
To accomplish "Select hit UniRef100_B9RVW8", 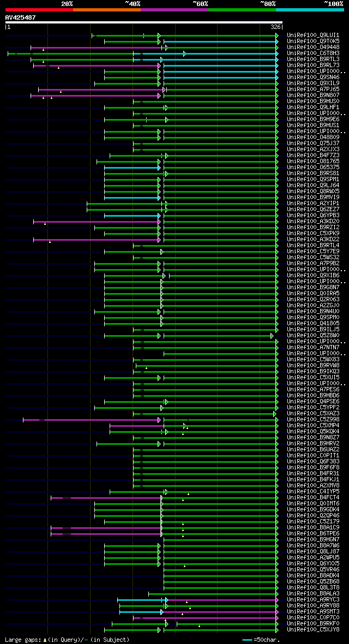I will tap(313, 366).
